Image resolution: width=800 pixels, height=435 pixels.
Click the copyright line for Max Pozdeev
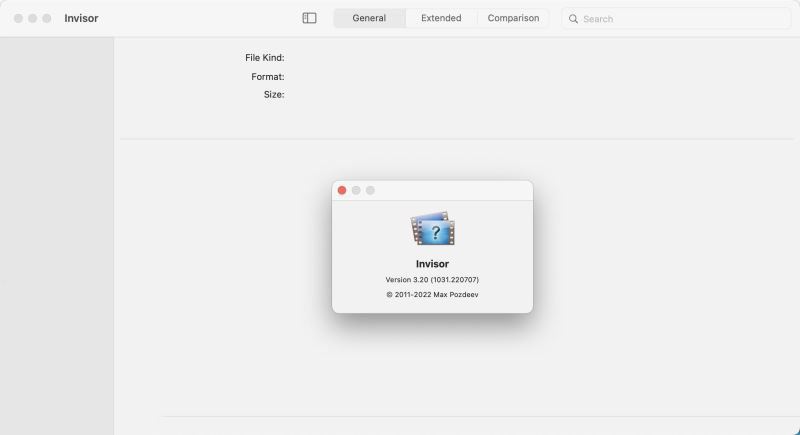pos(432,294)
